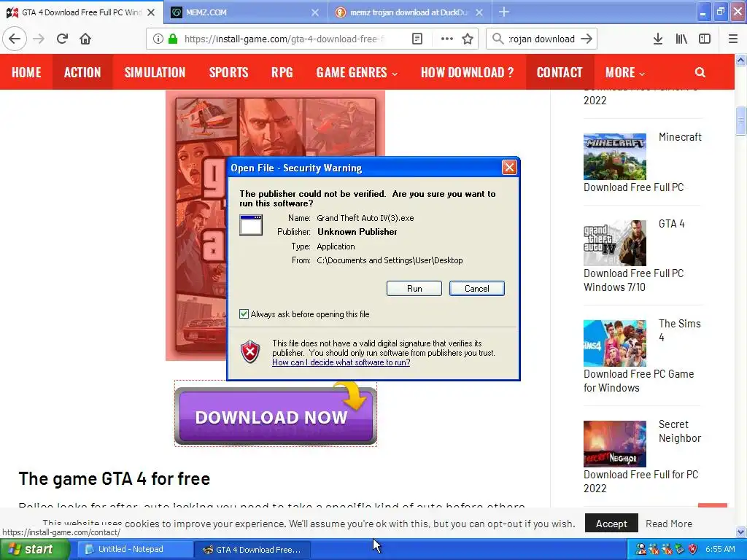Open RPG category
The image size is (747, 560).
tap(282, 72)
